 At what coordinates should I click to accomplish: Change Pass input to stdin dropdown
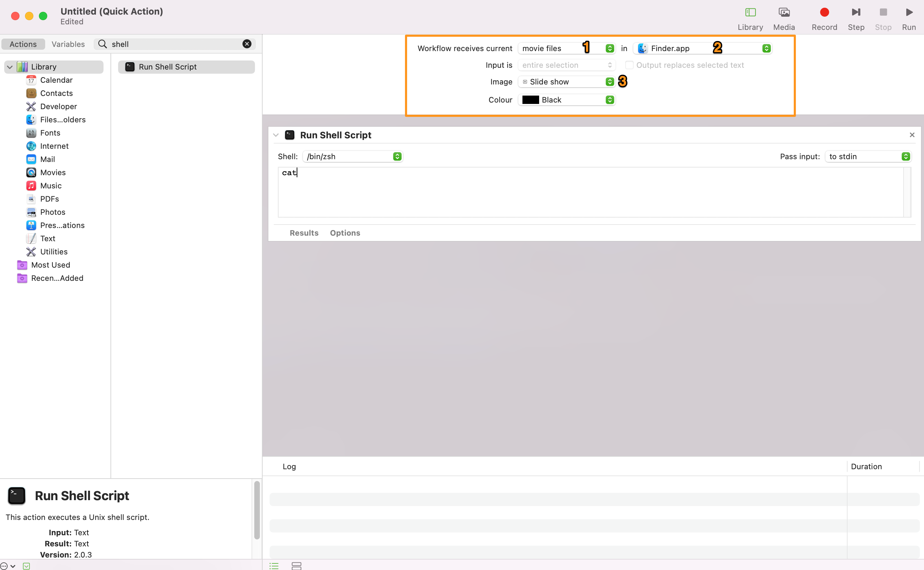(x=868, y=156)
